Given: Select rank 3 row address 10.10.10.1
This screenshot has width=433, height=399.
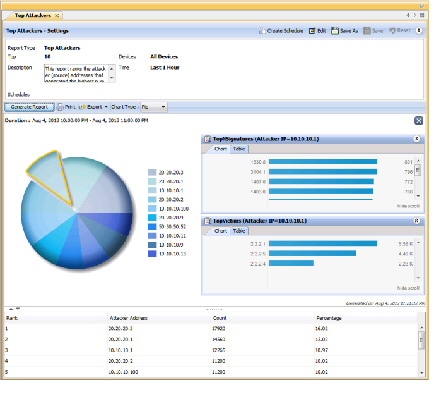Looking at the screenshot, I should 121,350.
